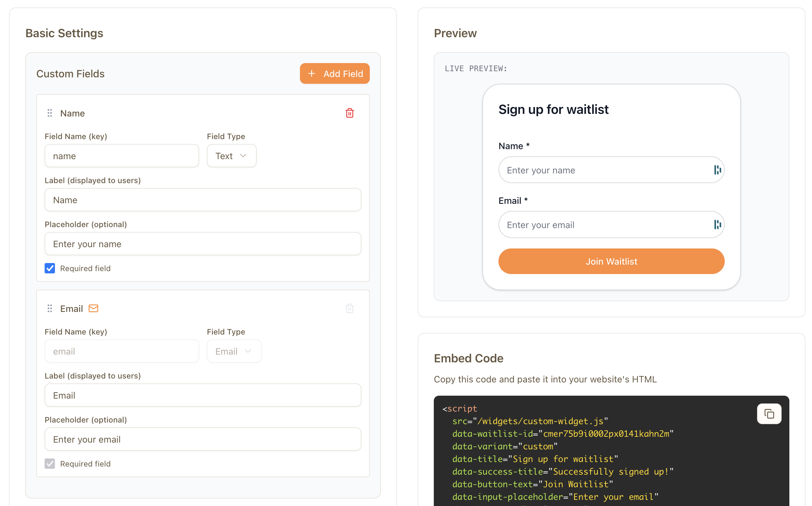Focus the preview Name input box

(611, 170)
